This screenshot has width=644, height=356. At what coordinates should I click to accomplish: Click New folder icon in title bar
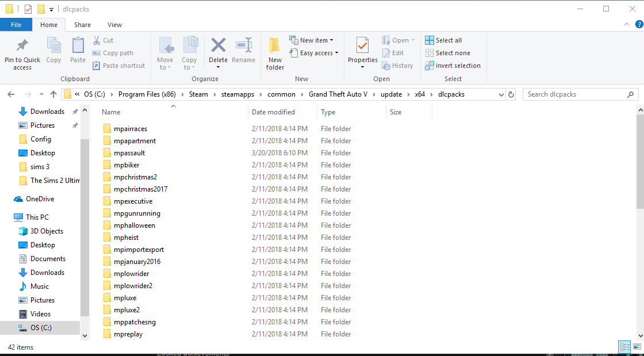[41, 9]
